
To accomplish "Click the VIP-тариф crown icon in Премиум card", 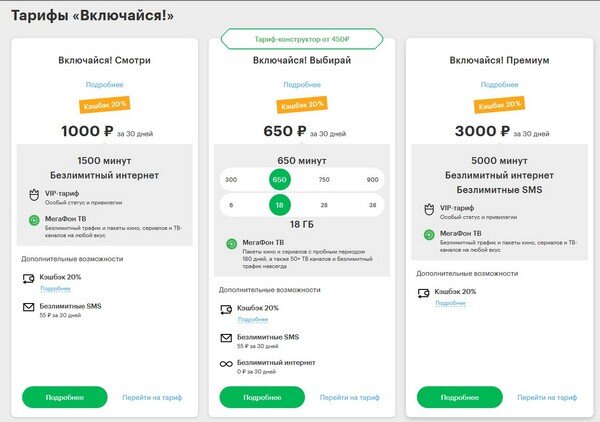I will pos(429,210).
